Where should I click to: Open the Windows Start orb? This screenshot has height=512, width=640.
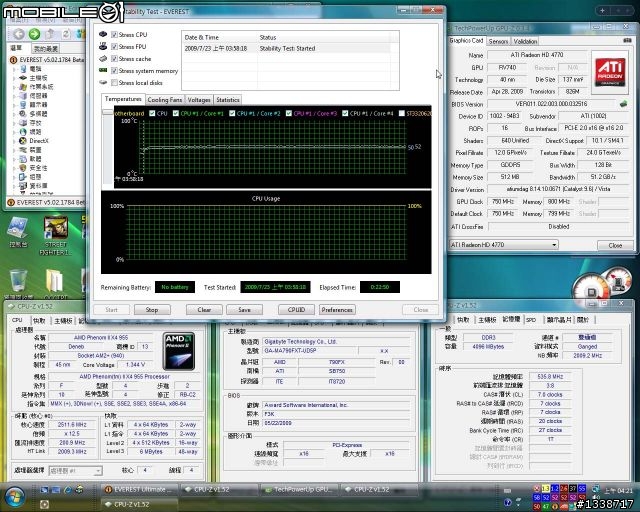point(15,496)
